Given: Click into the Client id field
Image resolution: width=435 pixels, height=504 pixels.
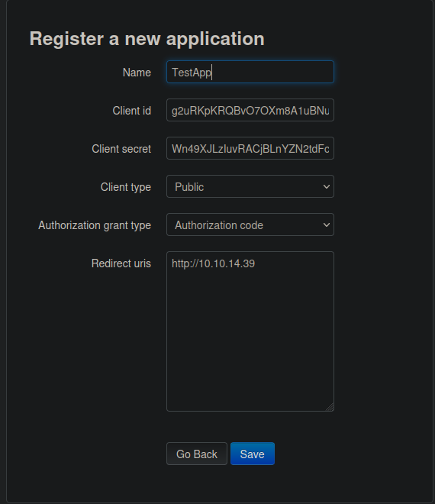Looking at the screenshot, I should [x=250, y=110].
